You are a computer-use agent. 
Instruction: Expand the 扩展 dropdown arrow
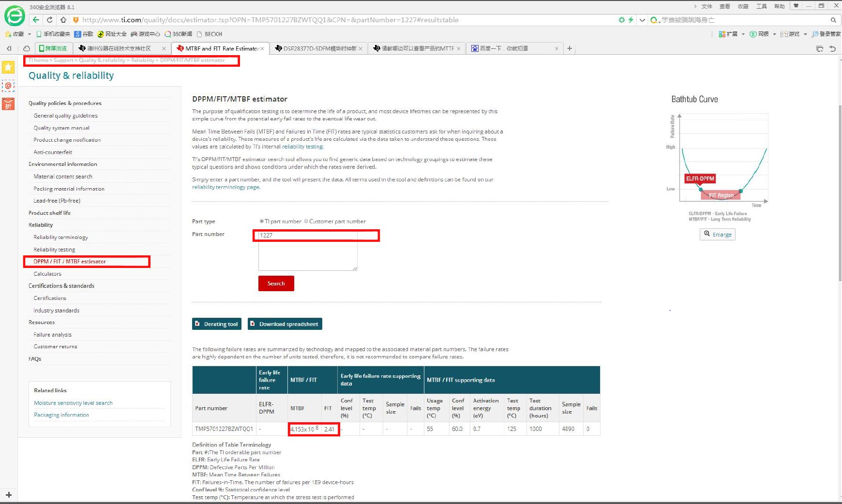click(x=743, y=34)
